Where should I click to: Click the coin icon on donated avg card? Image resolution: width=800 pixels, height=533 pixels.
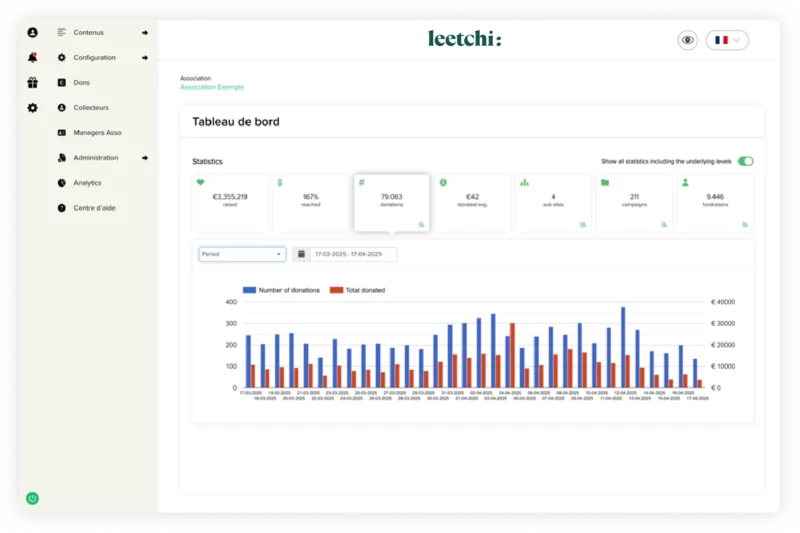[x=443, y=182]
